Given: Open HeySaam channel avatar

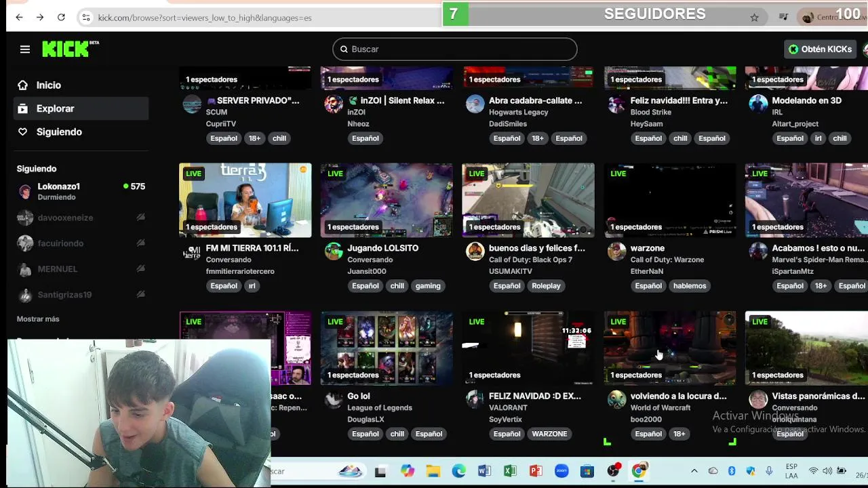Looking at the screenshot, I should 616,104.
